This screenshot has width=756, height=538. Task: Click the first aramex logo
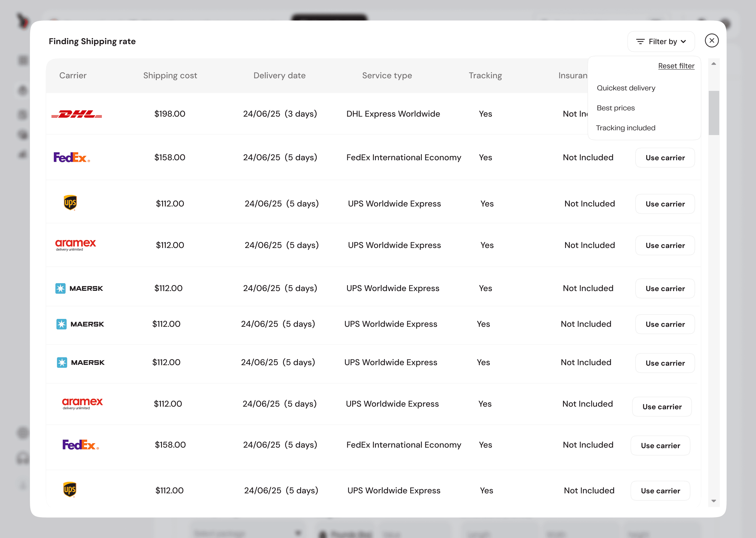click(x=75, y=245)
